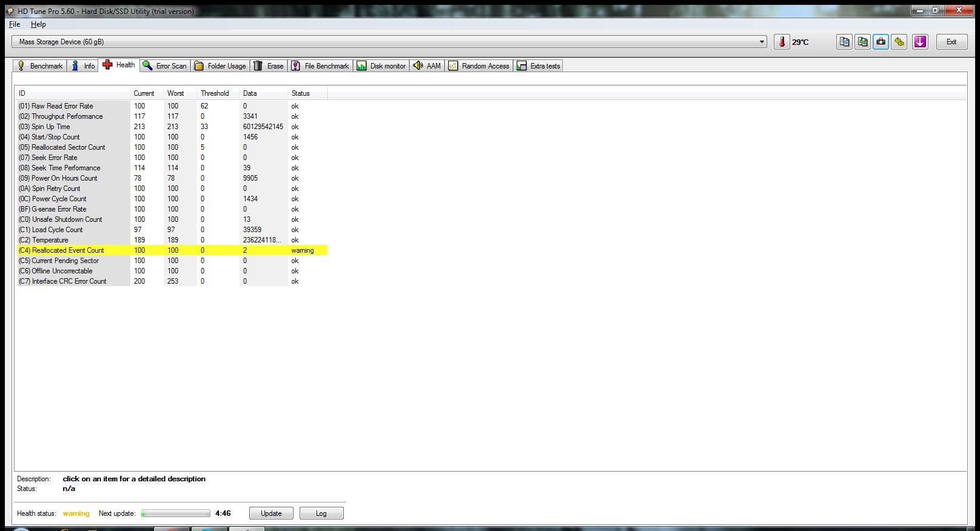Click the Worst column header
Viewport: 980px width, 531px height.
[181, 93]
